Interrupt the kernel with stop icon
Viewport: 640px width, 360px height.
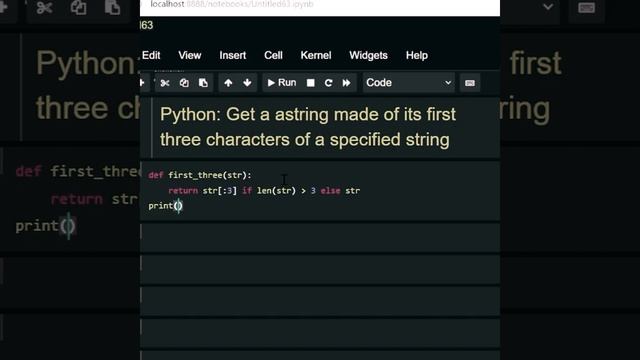(311, 83)
